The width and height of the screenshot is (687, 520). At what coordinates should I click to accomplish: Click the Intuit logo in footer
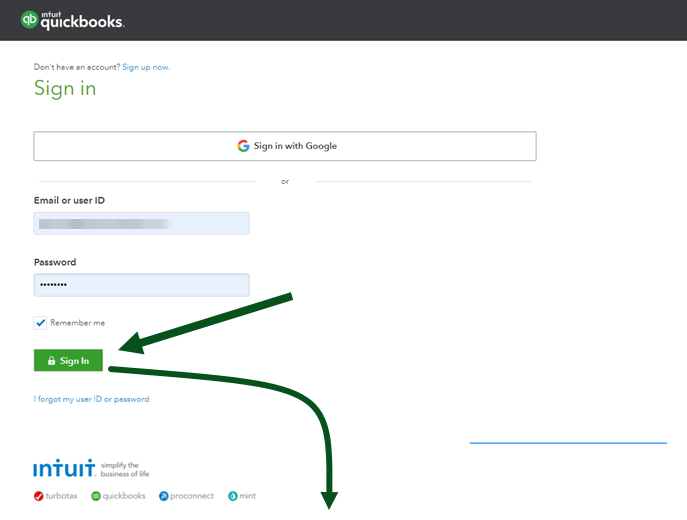pos(64,468)
